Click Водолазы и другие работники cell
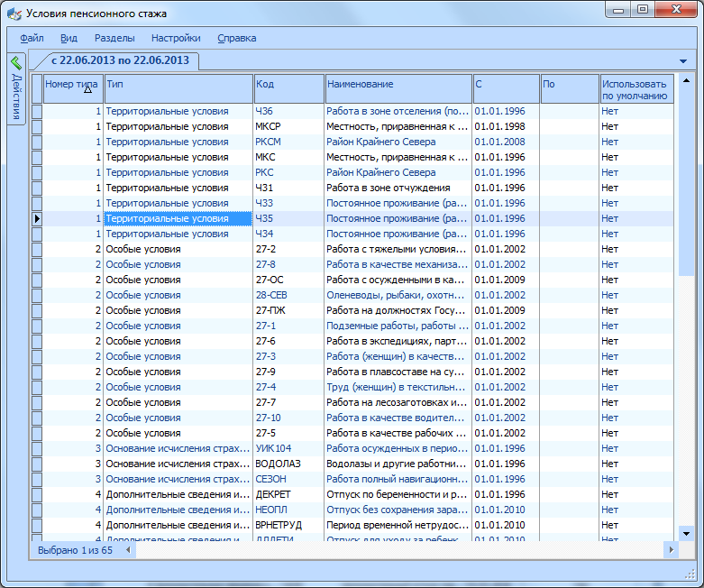 point(398,464)
